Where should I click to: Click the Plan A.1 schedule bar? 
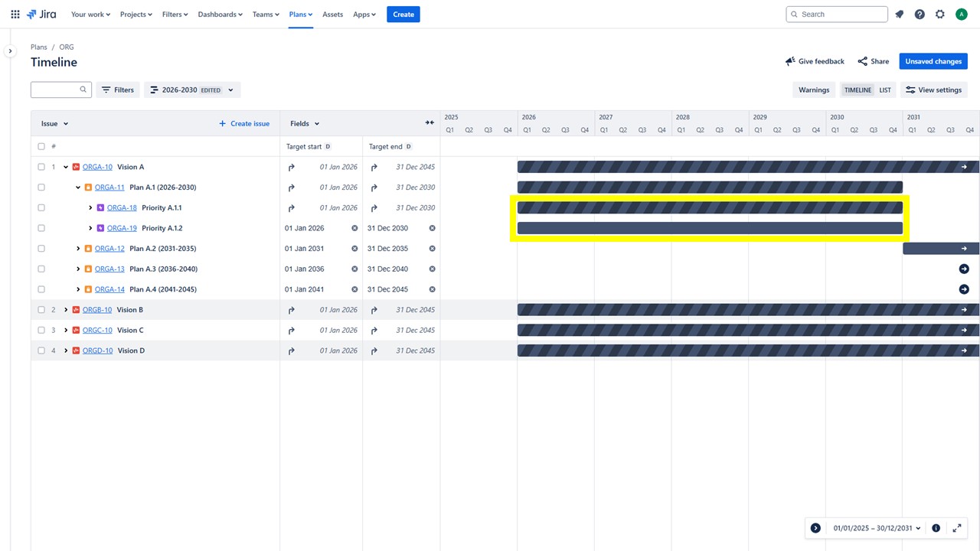pos(710,187)
